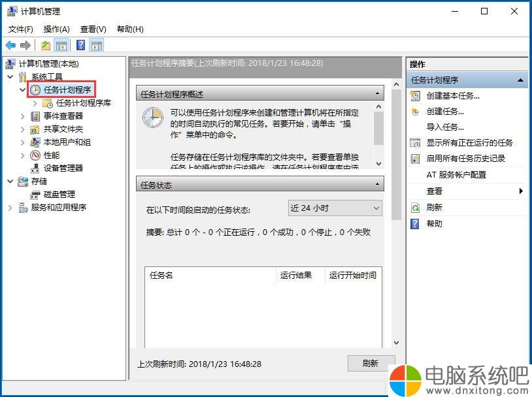This screenshot has width=532, height=397.
Task: Collapse the 任务计划程序概述 section
Action: [377, 93]
